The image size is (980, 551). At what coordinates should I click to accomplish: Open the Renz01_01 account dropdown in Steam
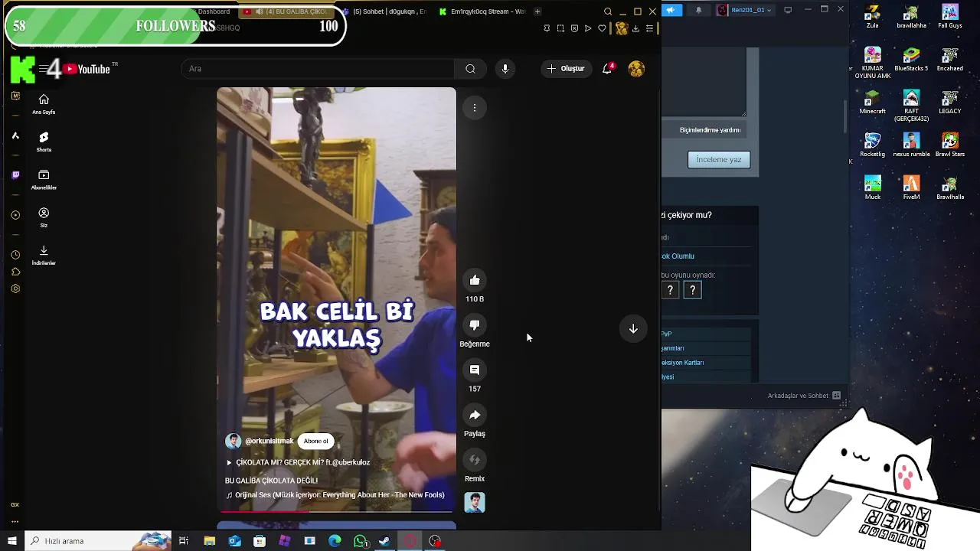pos(745,10)
